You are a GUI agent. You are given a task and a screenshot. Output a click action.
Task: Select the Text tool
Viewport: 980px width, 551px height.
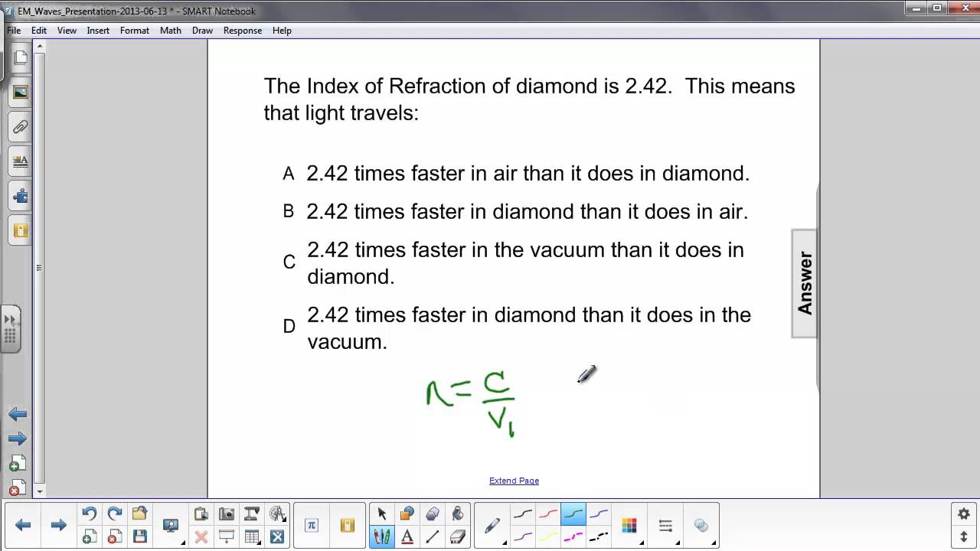pyautogui.click(x=407, y=536)
